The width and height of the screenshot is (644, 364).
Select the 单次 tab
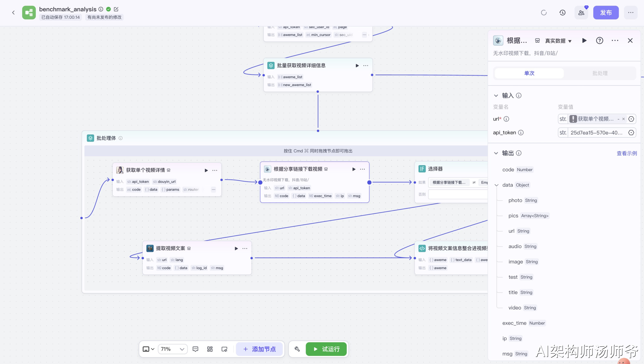click(529, 73)
